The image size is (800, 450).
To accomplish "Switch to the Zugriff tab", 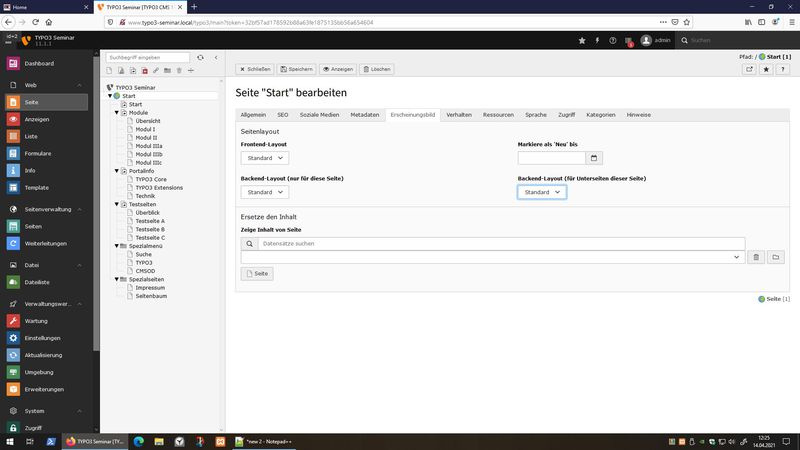I will (566, 115).
